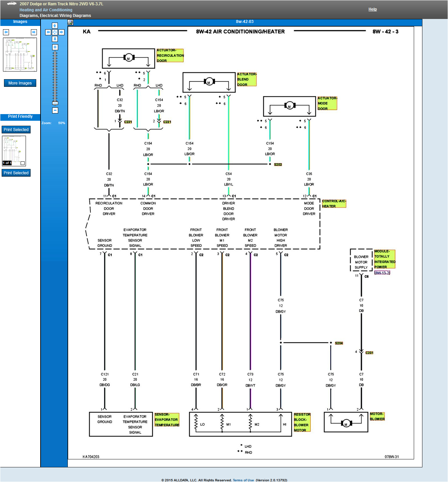Click Print Selected above the print thumbnail
The image size is (448, 482).
(16, 130)
